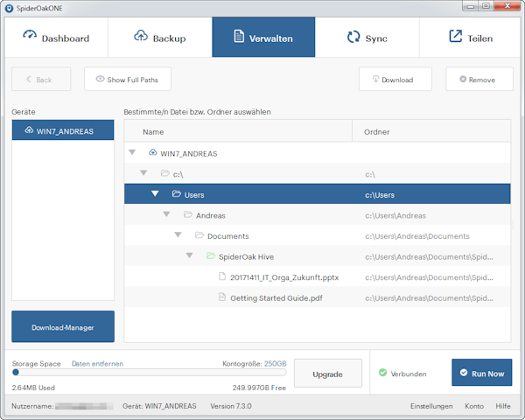Select the Verwalten tab
Image resolution: width=525 pixels, height=420 pixels.
(263, 37)
